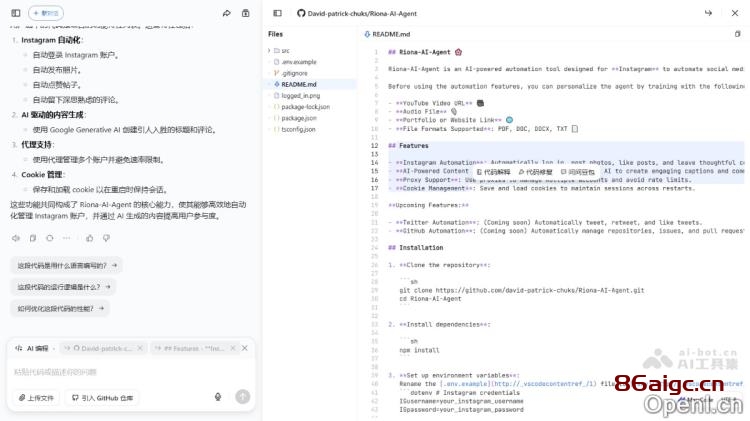Copy the AI response text
Viewport: 750px width, 421px height.
tap(33, 238)
